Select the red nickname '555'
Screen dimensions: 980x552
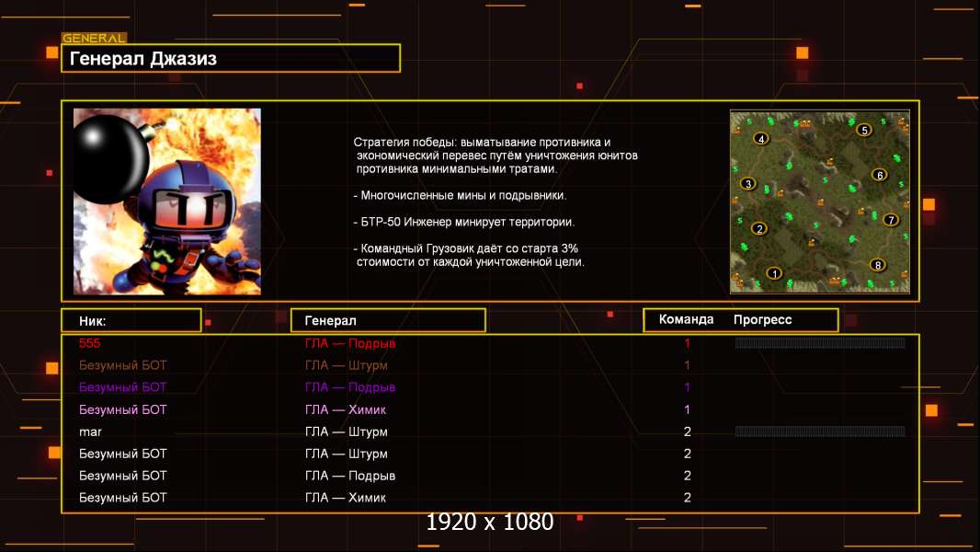coord(89,343)
